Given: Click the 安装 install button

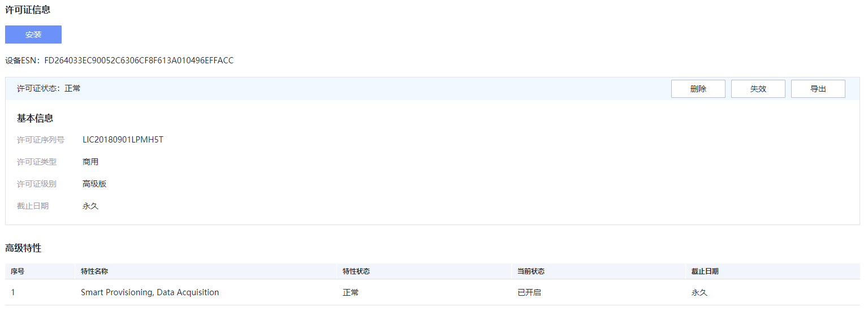Looking at the screenshot, I should 33,34.
